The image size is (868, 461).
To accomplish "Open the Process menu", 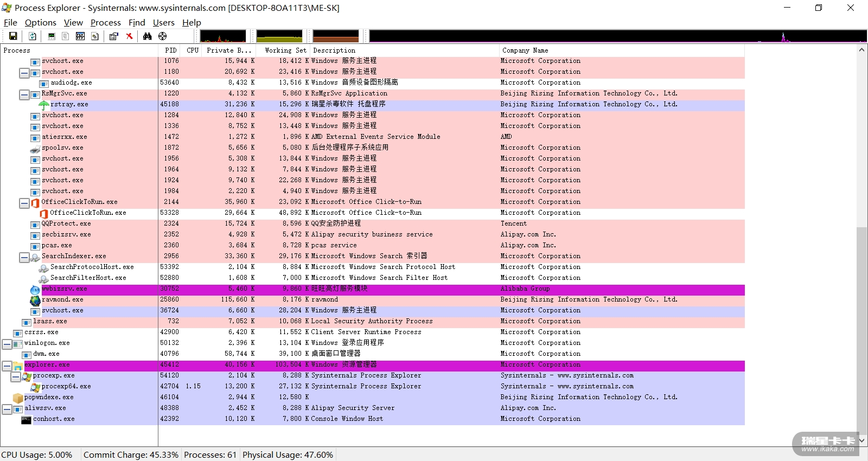I will pos(106,22).
